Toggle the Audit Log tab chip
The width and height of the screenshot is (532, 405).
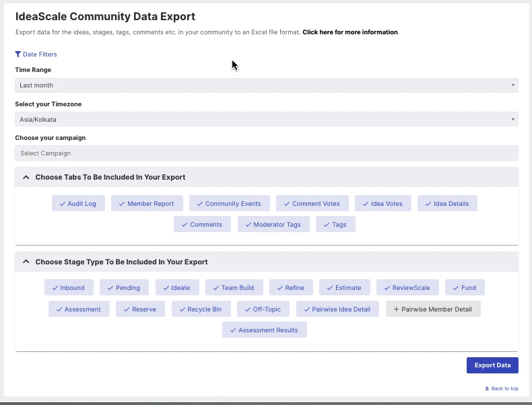click(78, 203)
